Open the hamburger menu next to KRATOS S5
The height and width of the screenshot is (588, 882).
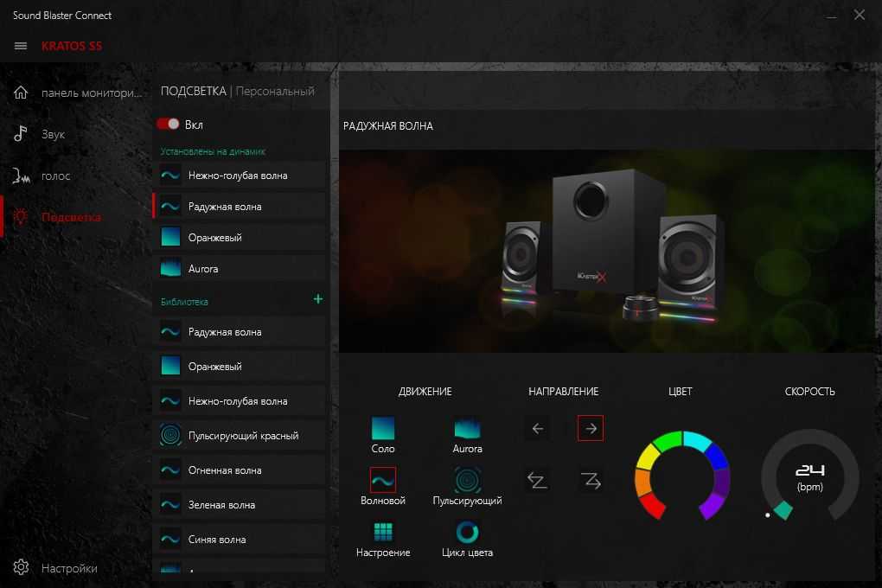coord(21,46)
